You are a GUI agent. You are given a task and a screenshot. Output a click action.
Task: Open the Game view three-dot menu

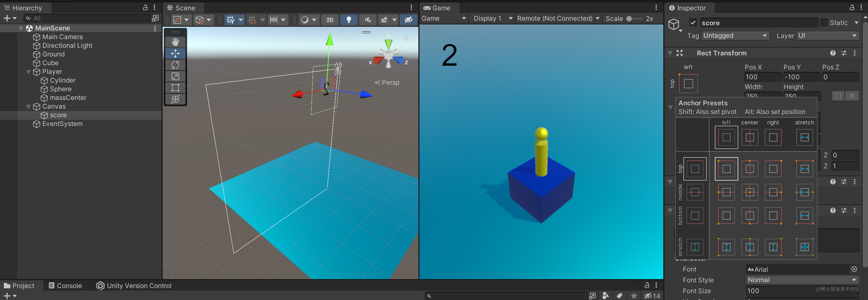[x=656, y=7]
